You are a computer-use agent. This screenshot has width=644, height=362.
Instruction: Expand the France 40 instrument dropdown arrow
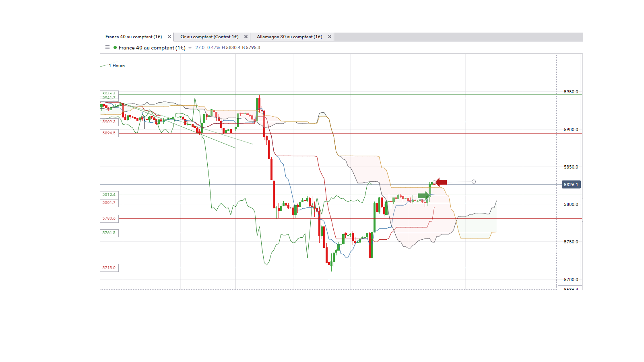(x=190, y=48)
